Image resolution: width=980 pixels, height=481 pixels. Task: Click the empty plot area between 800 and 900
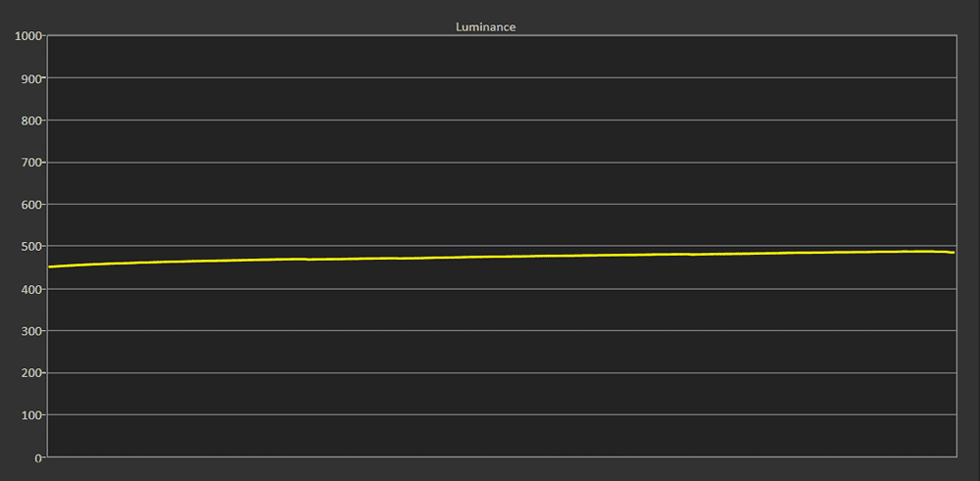tap(502, 99)
